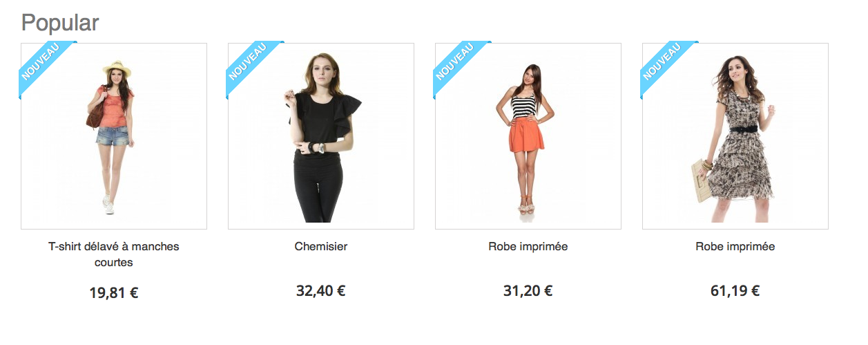The image size is (868, 345).
Task: Open the striped top with orange skirt photo
Action: 528,136
